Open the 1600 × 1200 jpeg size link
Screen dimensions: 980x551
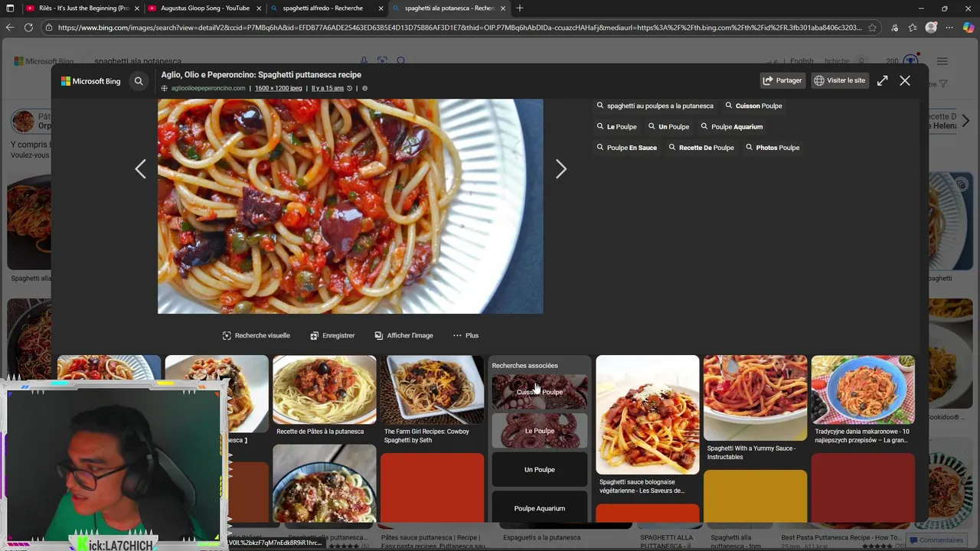click(x=278, y=88)
